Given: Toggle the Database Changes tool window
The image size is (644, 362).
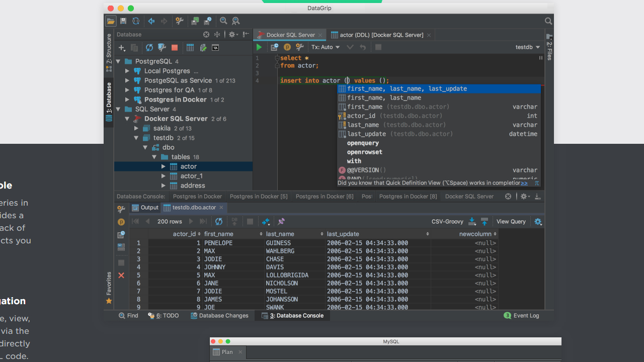Looking at the screenshot, I should (219, 315).
